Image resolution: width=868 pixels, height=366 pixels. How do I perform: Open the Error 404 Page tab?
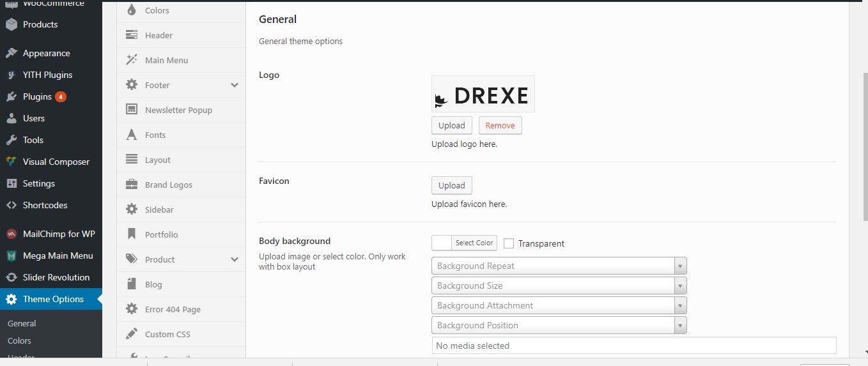click(x=181, y=309)
